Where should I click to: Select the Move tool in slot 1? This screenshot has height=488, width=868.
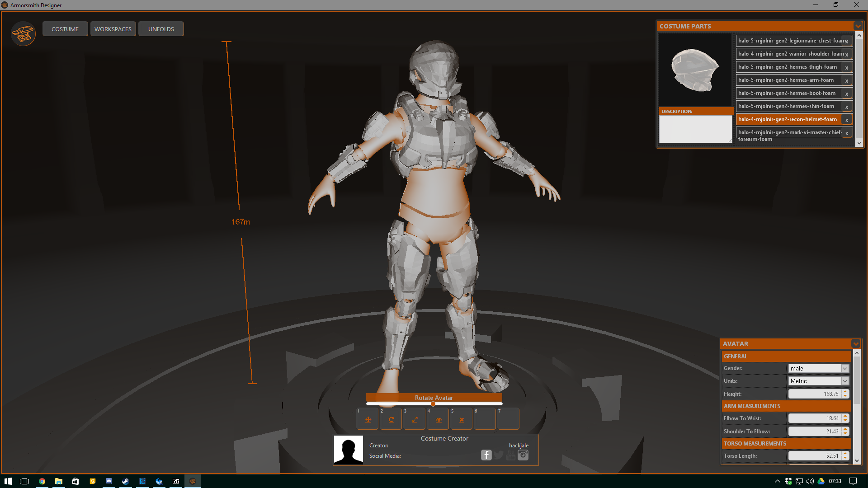(368, 419)
